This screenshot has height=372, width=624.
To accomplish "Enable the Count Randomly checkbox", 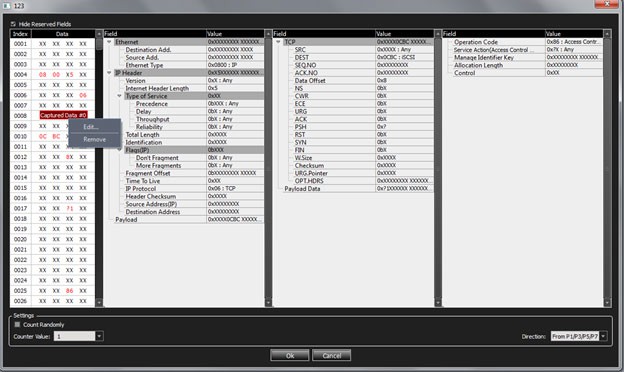I will click(x=17, y=325).
